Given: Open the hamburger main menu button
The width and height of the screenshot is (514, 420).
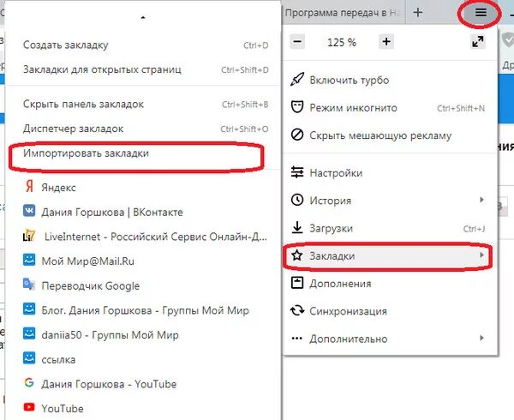Looking at the screenshot, I should pyautogui.click(x=481, y=13).
